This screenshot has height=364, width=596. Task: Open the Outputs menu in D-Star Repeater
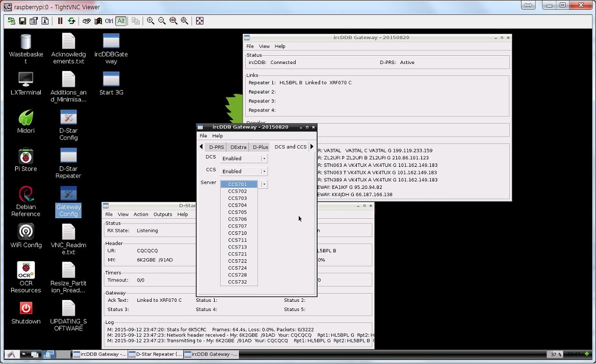click(162, 215)
